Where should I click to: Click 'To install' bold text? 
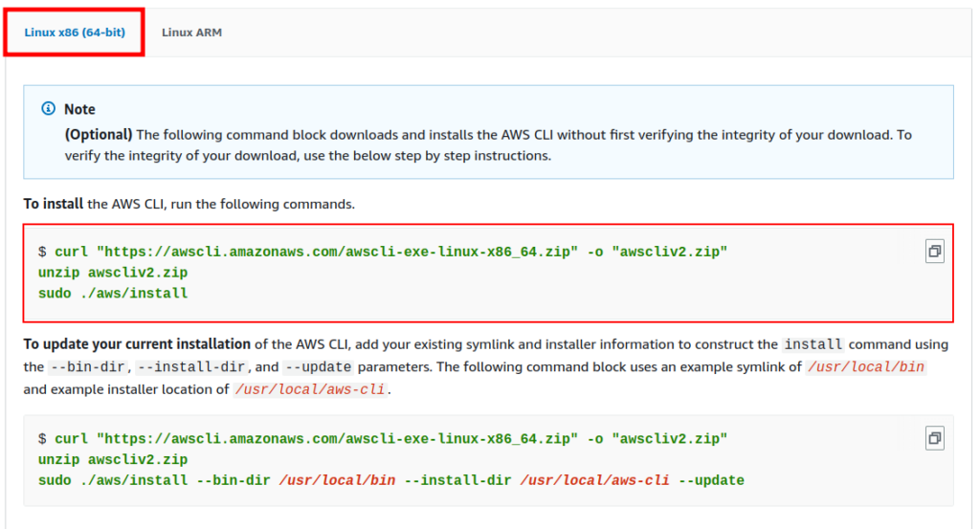pyautogui.click(x=54, y=204)
